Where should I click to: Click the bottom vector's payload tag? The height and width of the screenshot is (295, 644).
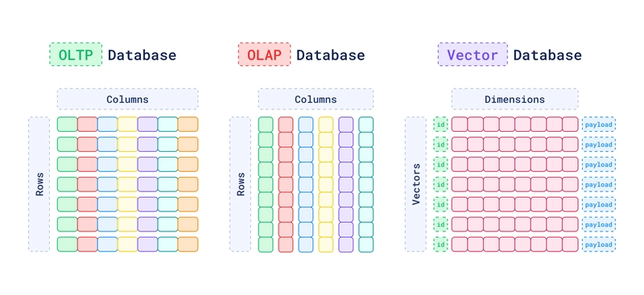(x=598, y=244)
